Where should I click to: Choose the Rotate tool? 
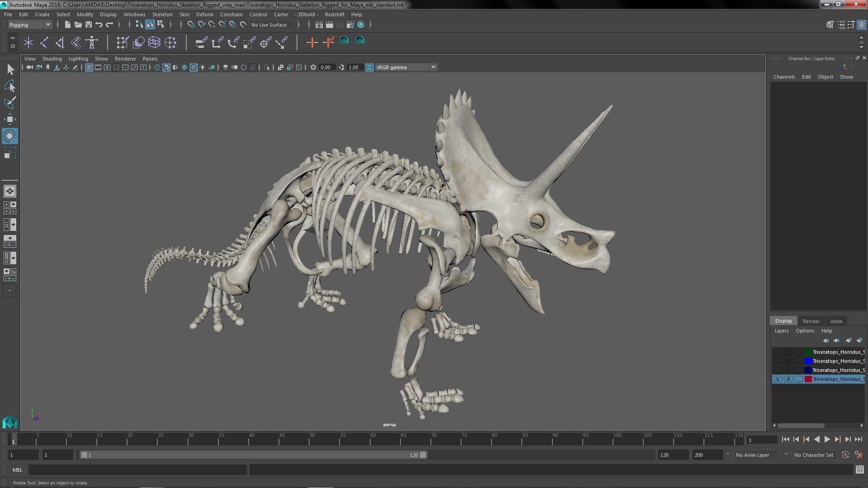(10, 136)
